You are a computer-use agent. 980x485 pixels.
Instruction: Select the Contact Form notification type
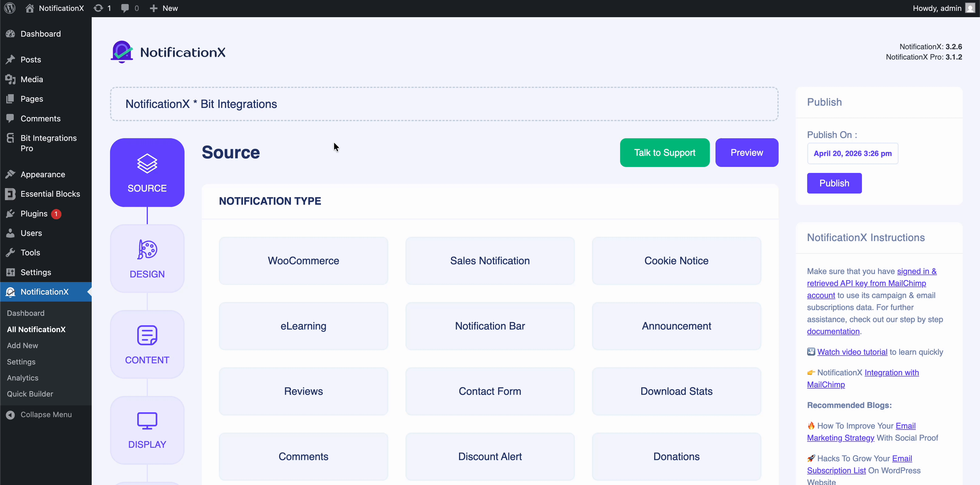490,391
